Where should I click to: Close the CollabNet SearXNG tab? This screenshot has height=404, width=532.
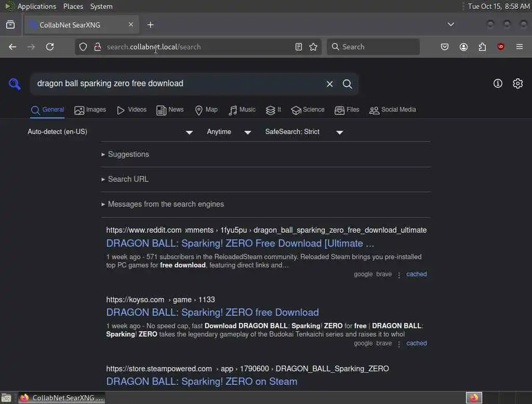(x=131, y=24)
